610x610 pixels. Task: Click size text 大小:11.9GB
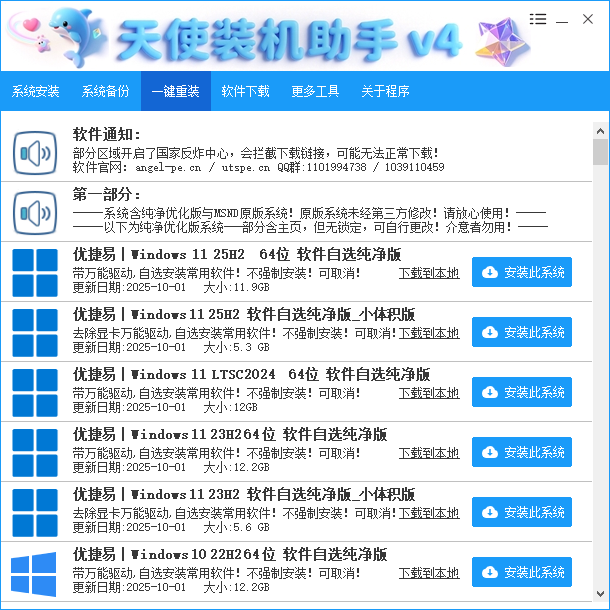[237, 287]
